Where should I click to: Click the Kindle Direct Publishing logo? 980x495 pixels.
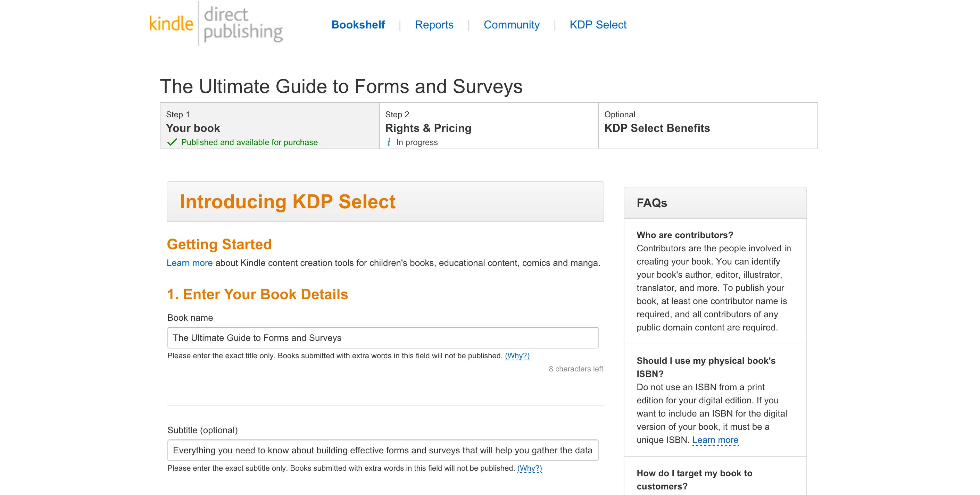coord(216,24)
